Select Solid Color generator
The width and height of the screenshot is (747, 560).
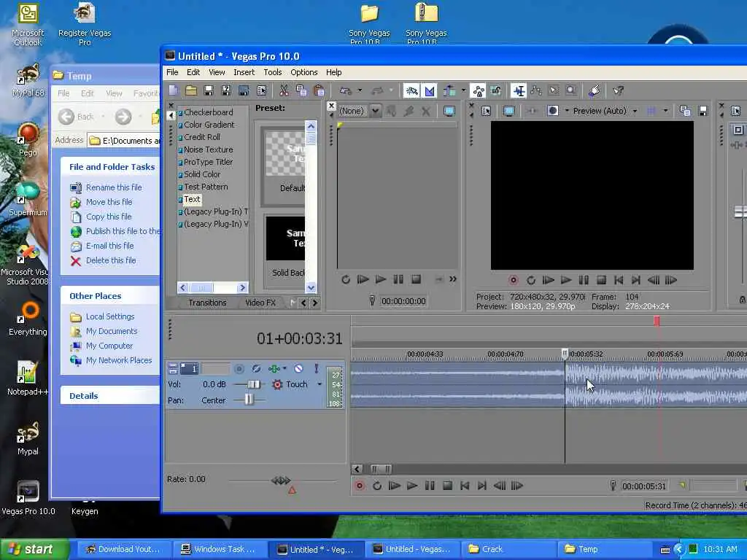(x=202, y=174)
